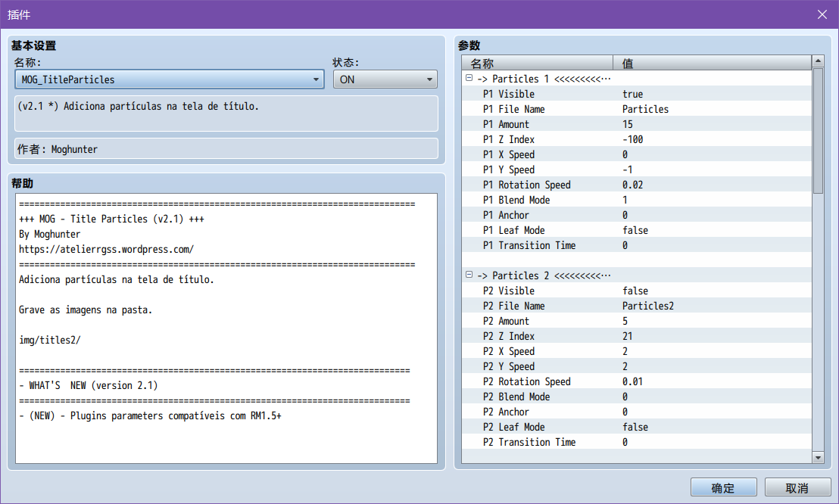Open the plugin name dropdown MOG_TitleParticles
The height and width of the screenshot is (504, 839).
169,79
